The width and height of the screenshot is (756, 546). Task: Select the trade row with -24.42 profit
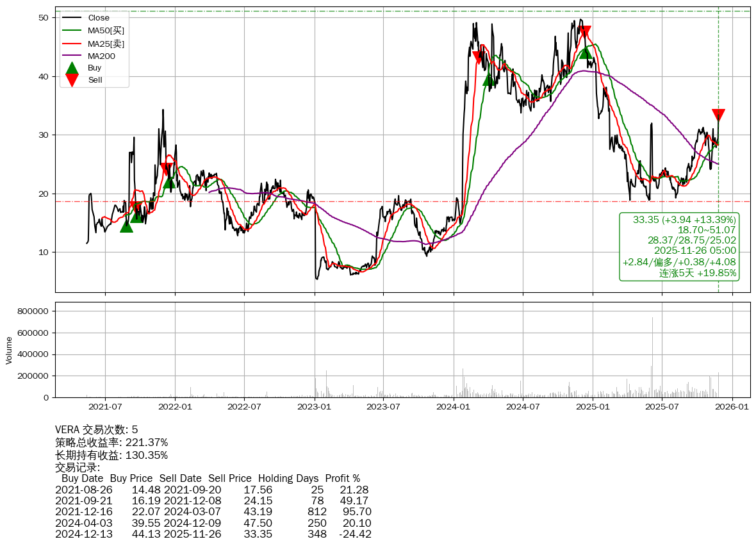click(x=213, y=534)
